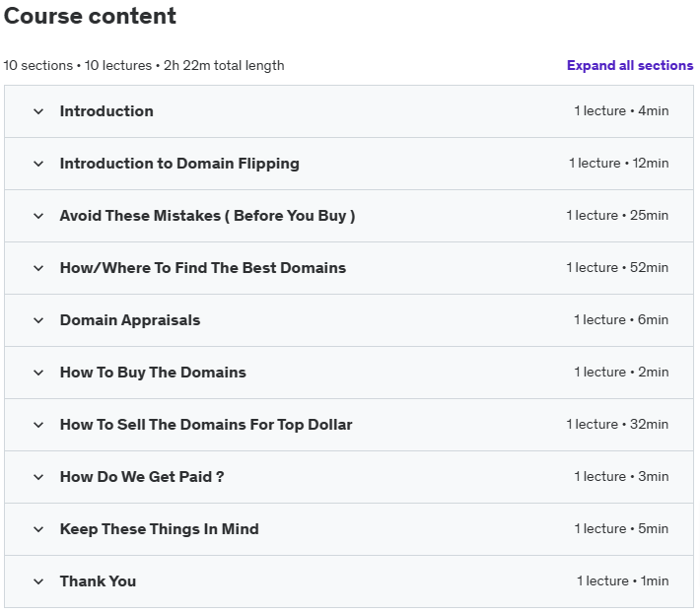The height and width of the screenshot is (614, 700).
Task: Select Keep These Things In Mind title
Action: pyautogui.click(x=160, y=529)
